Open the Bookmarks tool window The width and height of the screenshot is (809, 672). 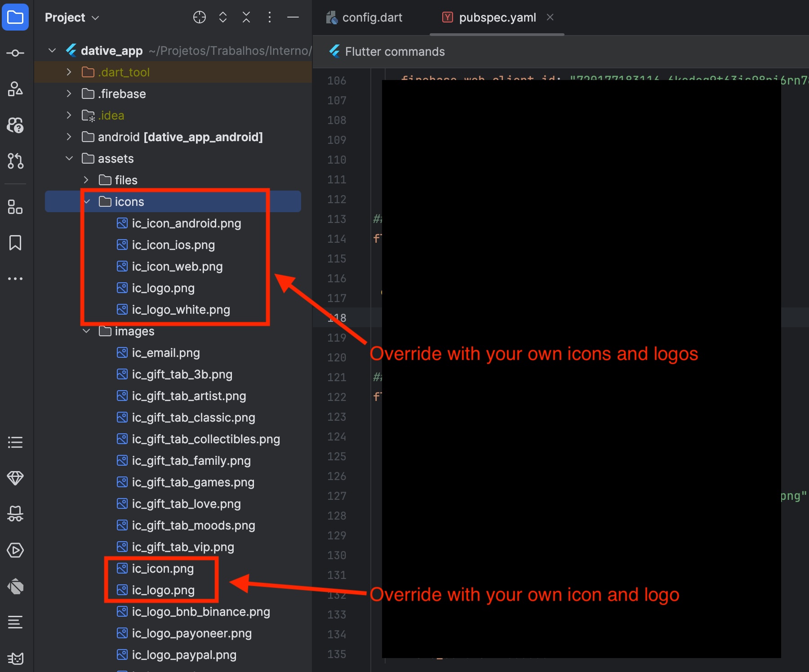[x=15, y=243]
